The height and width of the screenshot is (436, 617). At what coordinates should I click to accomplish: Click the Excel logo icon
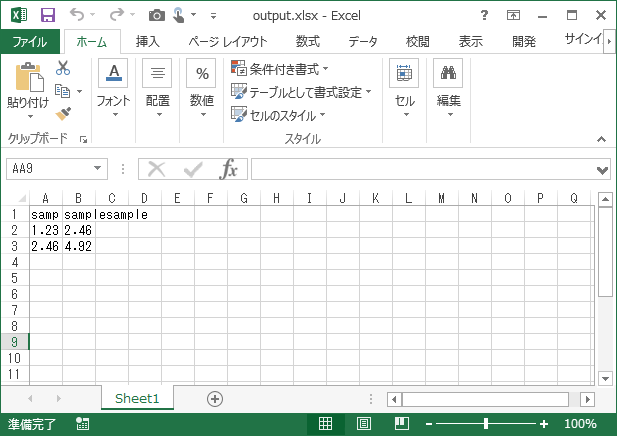[x=19, y=15]
